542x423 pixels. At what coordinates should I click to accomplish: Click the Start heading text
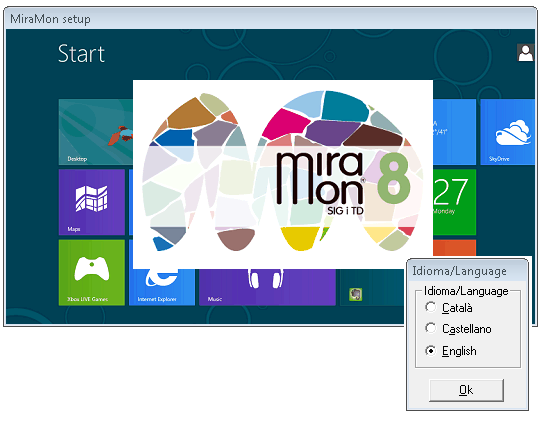coord(81,54)
